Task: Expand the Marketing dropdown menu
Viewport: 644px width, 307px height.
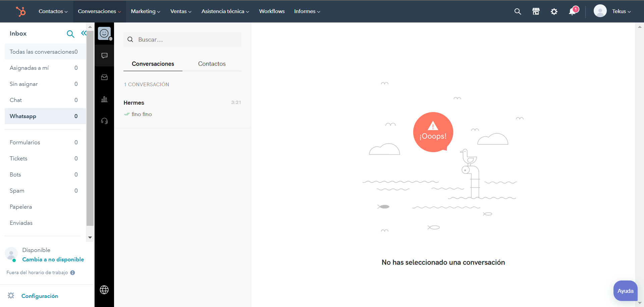Action: [x=145, y=11]
